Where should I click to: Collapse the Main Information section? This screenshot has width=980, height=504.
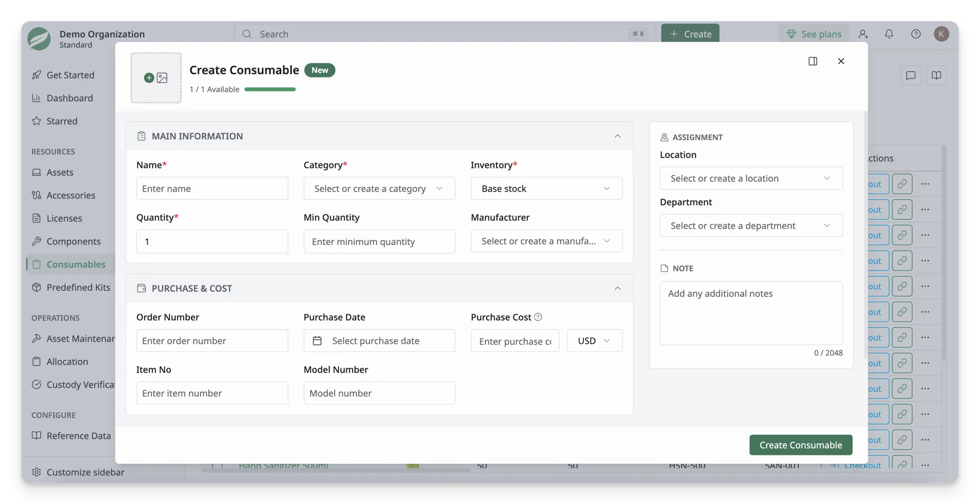(x=617, y=136)
